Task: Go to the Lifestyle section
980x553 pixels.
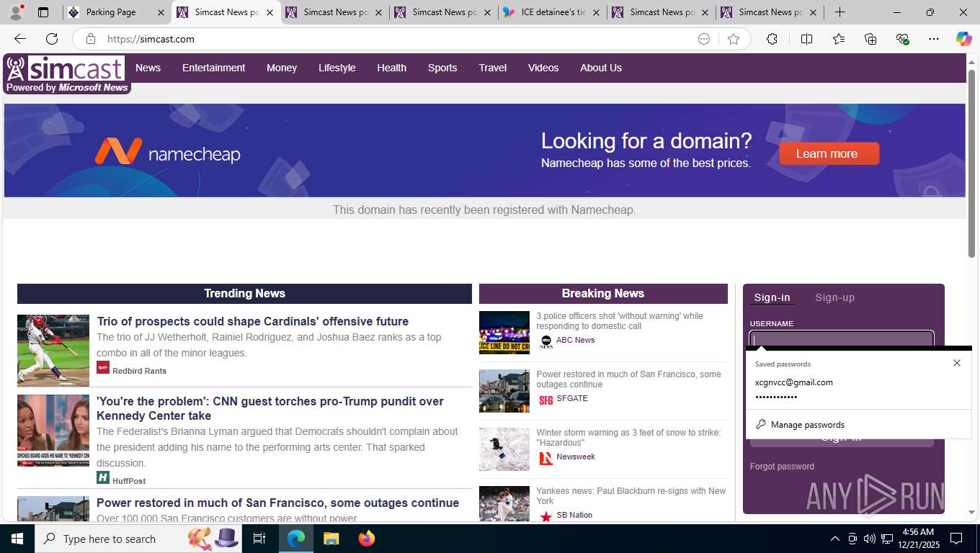Action: (337, 68)
